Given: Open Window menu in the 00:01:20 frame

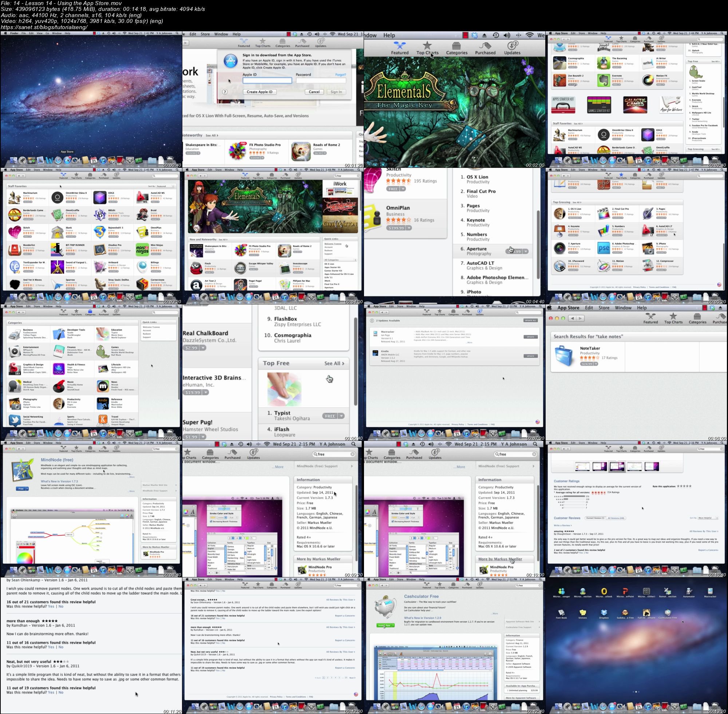Looking at the screenshot, I should tap(221, 34).
